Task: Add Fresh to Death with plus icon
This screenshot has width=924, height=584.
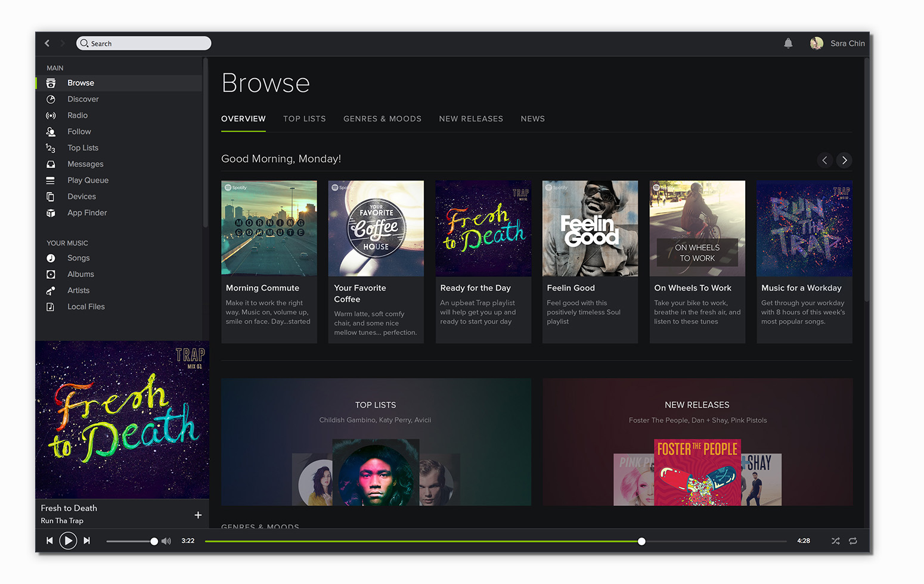Action: (x=198, y=515)
